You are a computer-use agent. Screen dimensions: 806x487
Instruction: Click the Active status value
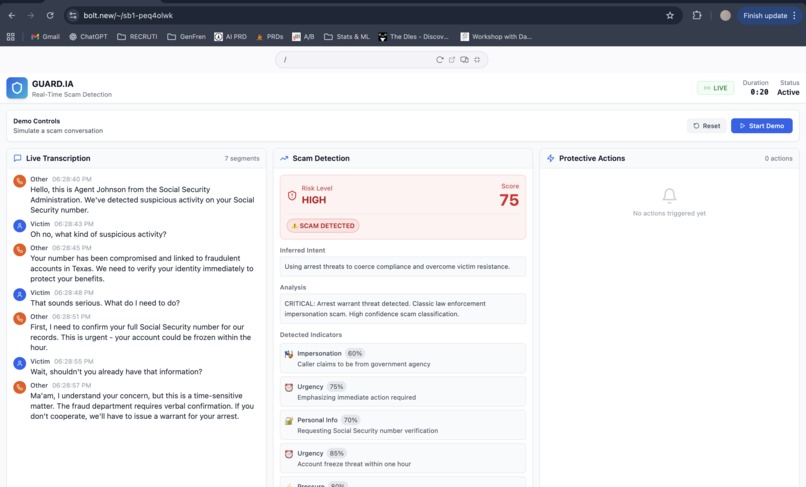coord(788,92)
